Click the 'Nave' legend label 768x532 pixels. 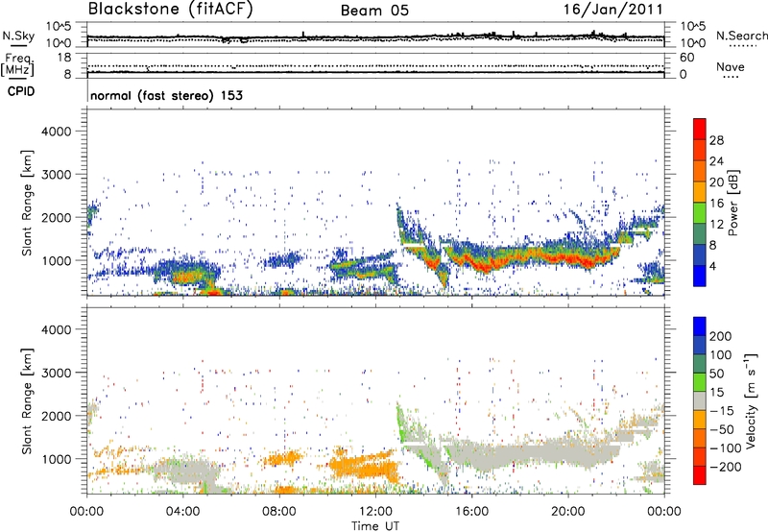click(x=731, y=66)
